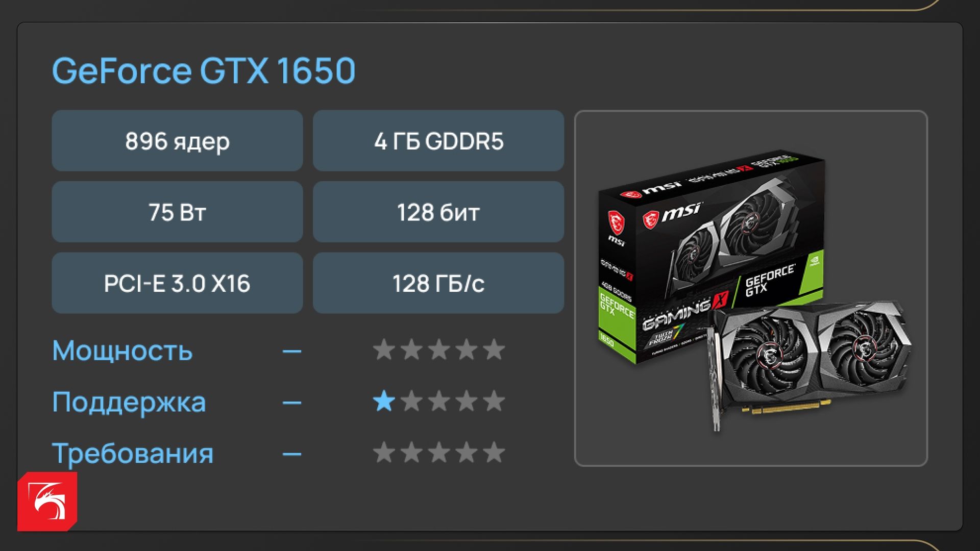Image resolution: width=980 pixels, height=551 pixels.
Task: Click the MSI graphics card box image
Action: click(712, 258)
